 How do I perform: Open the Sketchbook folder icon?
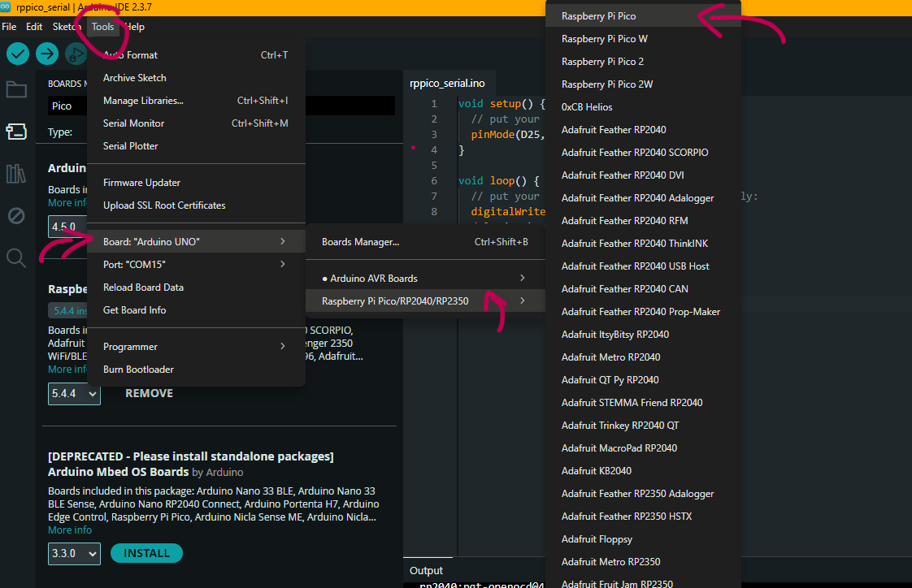point(16,89)
